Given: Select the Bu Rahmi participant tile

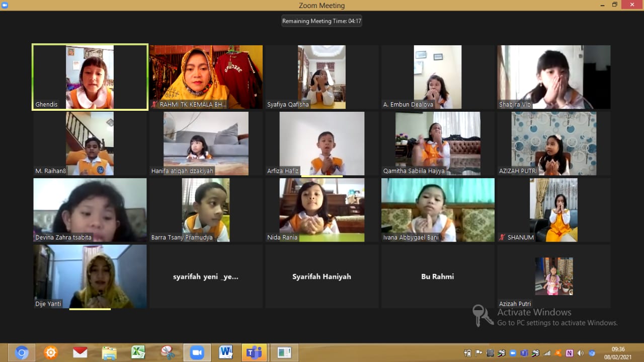Looking at the screenshot, I should pyautogui.click(x=437, y=276).
